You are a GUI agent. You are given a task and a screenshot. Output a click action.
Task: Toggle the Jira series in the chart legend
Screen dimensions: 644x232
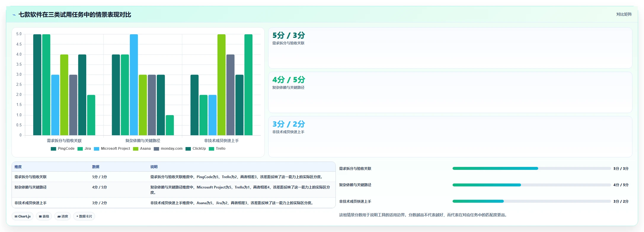(x=84, y=149)
